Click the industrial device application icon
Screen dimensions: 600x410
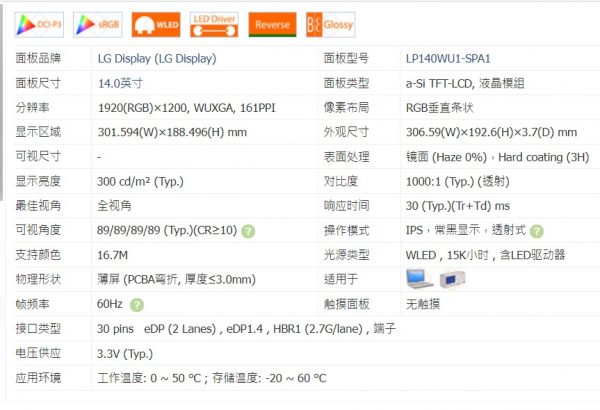pyautogui.click(x=452, y=279)
